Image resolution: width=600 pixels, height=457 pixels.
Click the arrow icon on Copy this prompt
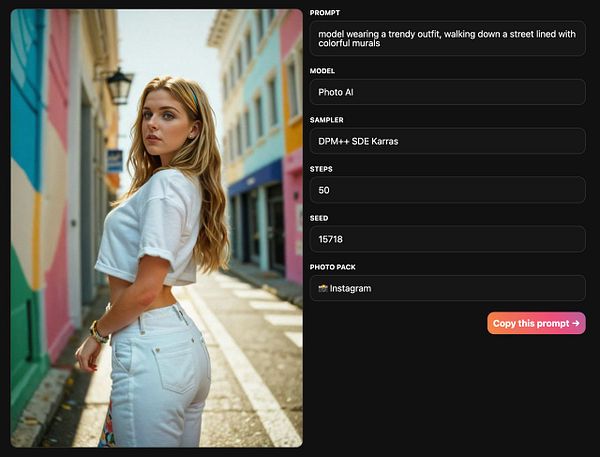click(576, 323)
